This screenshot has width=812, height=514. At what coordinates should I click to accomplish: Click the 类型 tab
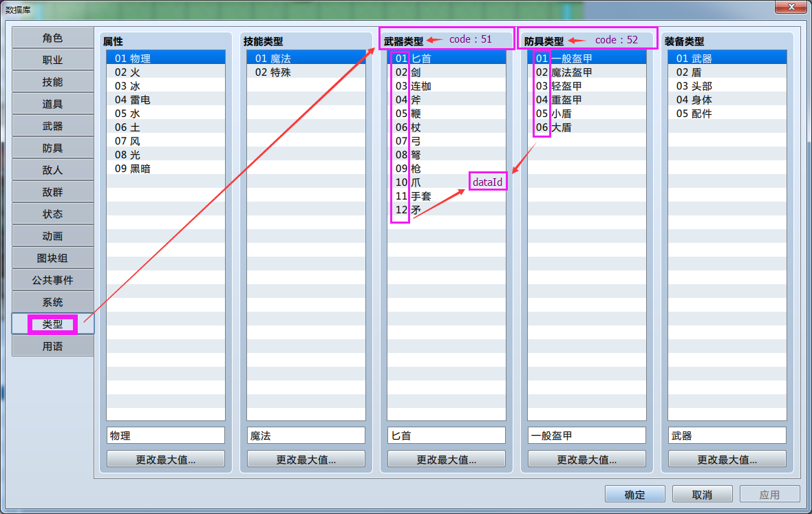[x=52, y=324]
